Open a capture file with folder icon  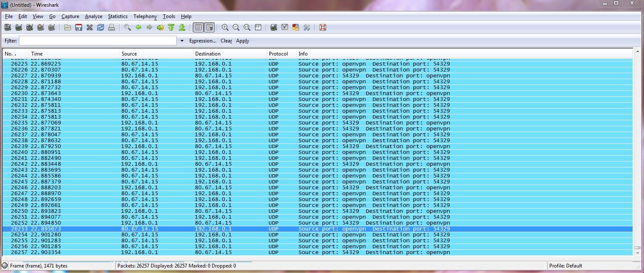[68, 27]
